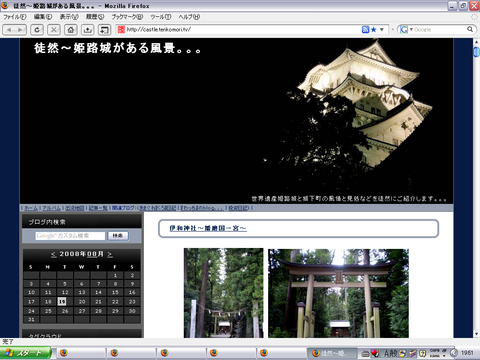Click the 検索 search button in sidebar
Screen dimensions: 480x360
pos(118,236)
